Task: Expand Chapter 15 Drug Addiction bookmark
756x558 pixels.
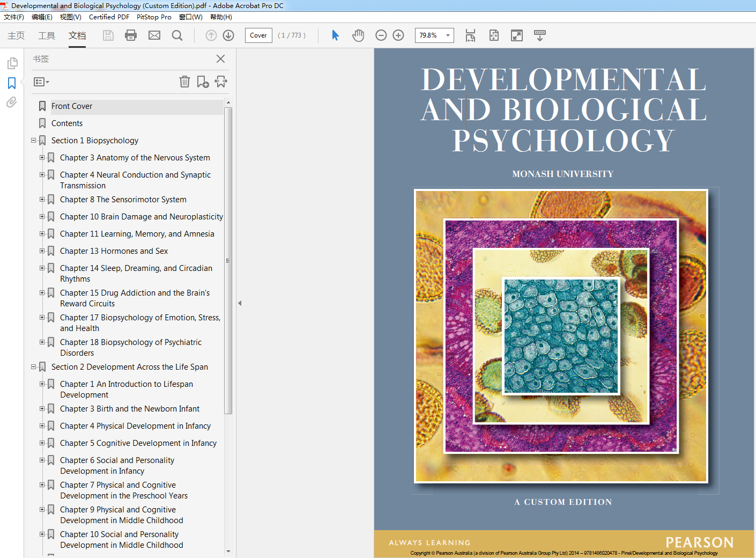Action: [x=42, y=293]
